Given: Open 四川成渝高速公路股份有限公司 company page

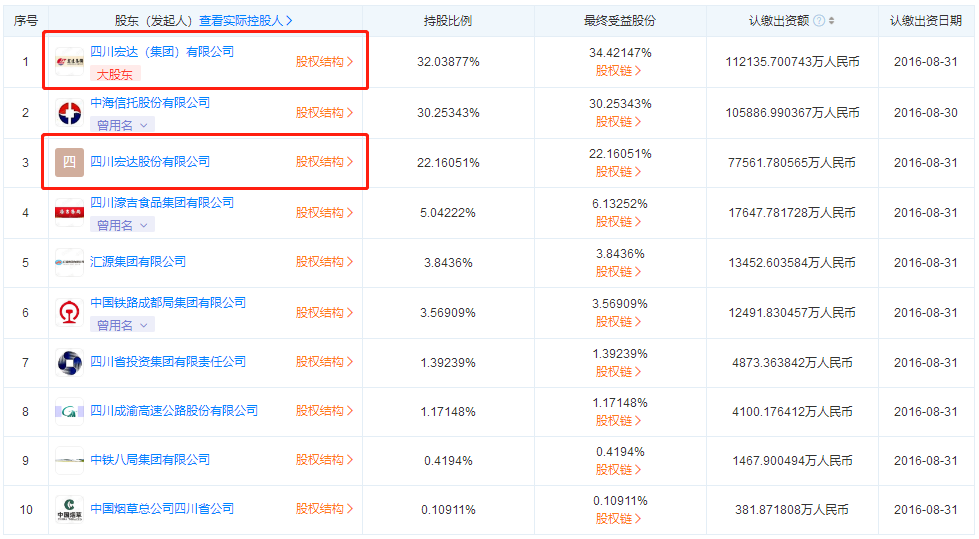Looking at the screenshot, I should 174,410.
